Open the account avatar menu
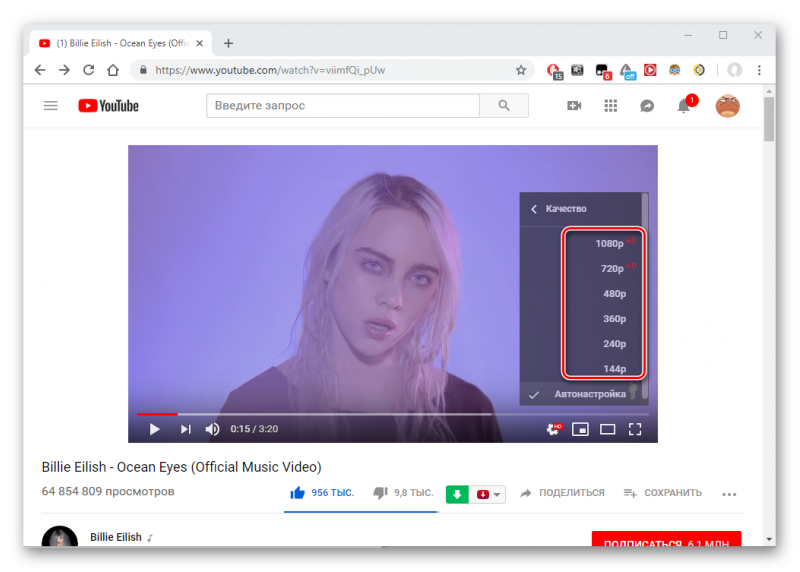 click(x=728, y=106)
